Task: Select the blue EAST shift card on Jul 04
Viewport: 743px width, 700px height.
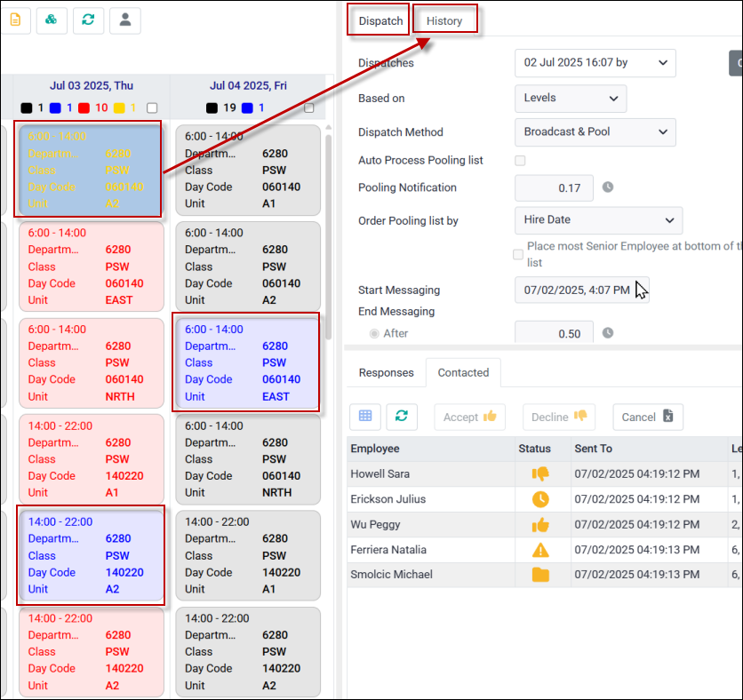Action: (x=246, y=362)
